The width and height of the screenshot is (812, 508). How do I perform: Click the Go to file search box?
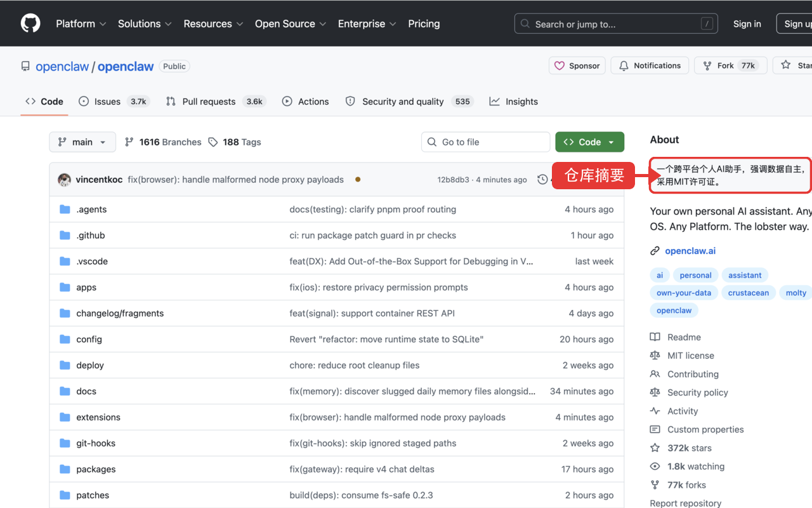486,142
